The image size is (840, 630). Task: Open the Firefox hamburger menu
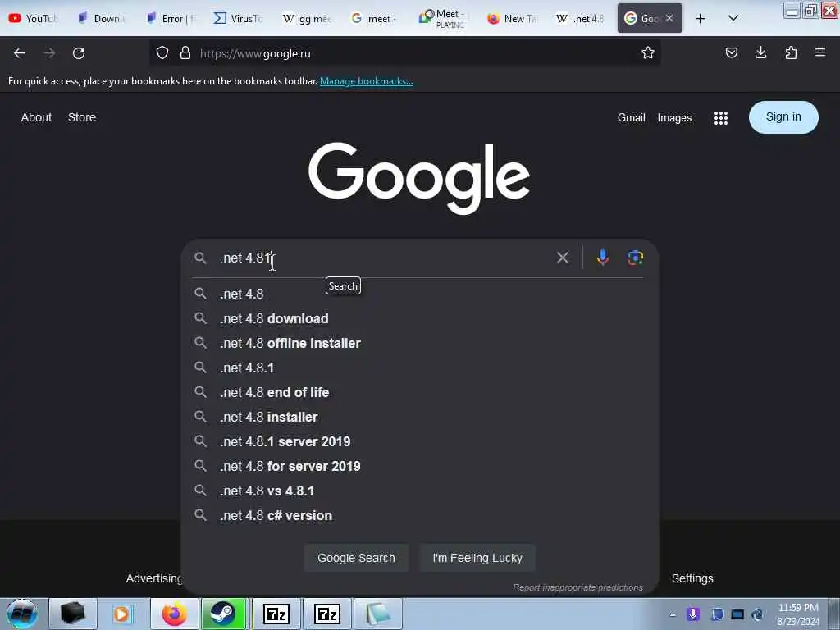point(819,52)
